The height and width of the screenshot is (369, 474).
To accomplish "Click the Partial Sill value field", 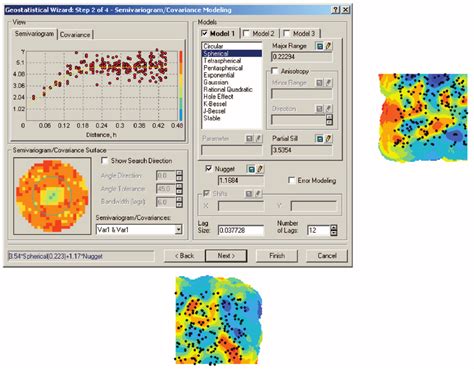I will (x=302, y=150).
